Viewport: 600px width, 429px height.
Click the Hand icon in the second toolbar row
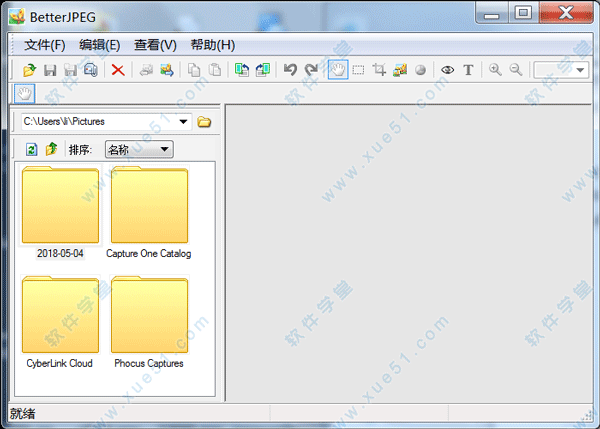pos(24,94)
